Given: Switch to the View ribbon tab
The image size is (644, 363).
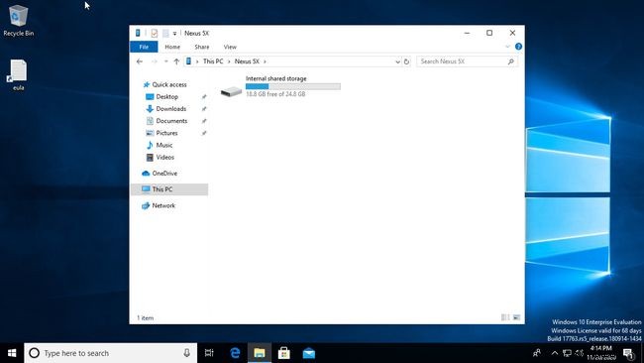Looking at the screenshot, I should click(x=230, y=47).
